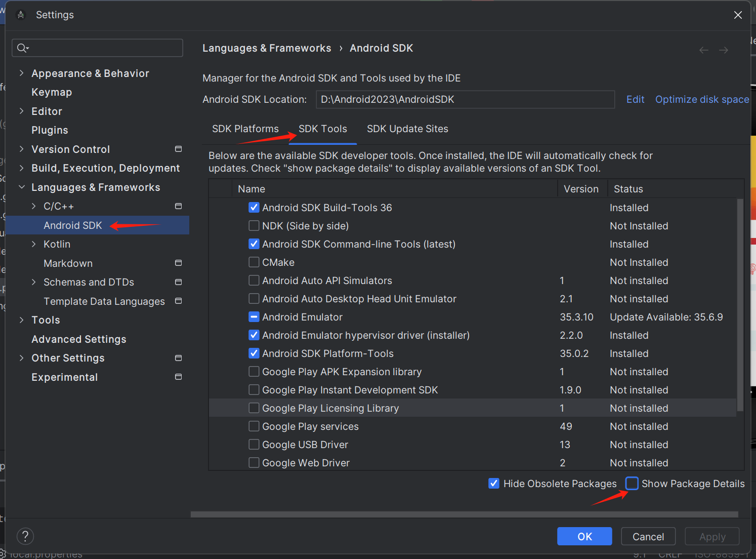This screenshot has width=756, height=559.
Task: Click the SDK tools list vertical scrollbar
Action: (x=740, y=304)
